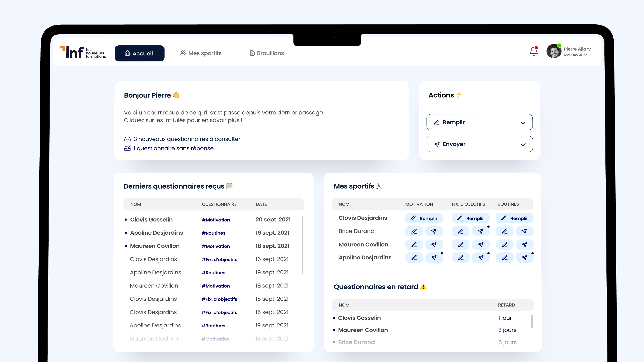The height and width of the screenshot is (362, 644).
Task: Click Brice Durand's Routines send icon
Action: coord(525,231)
